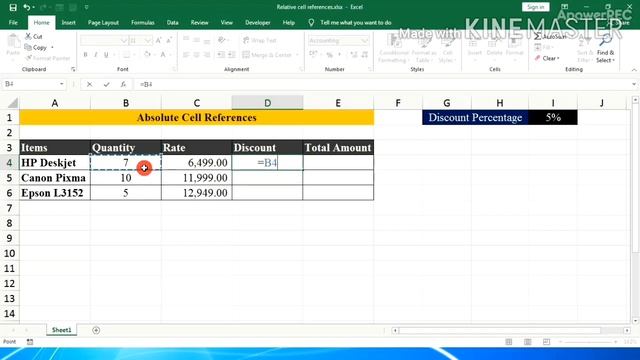Switch to the Page Layout tab

click(103, 23)
